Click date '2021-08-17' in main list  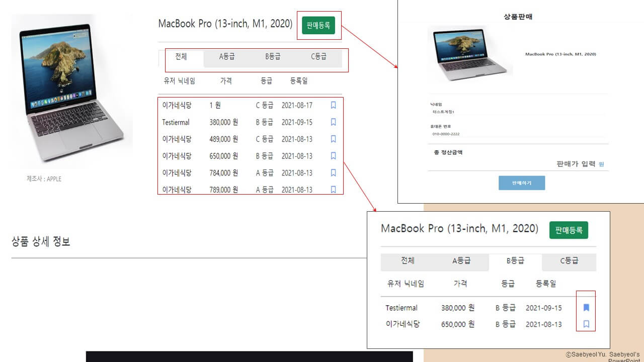tap(297, 106)
